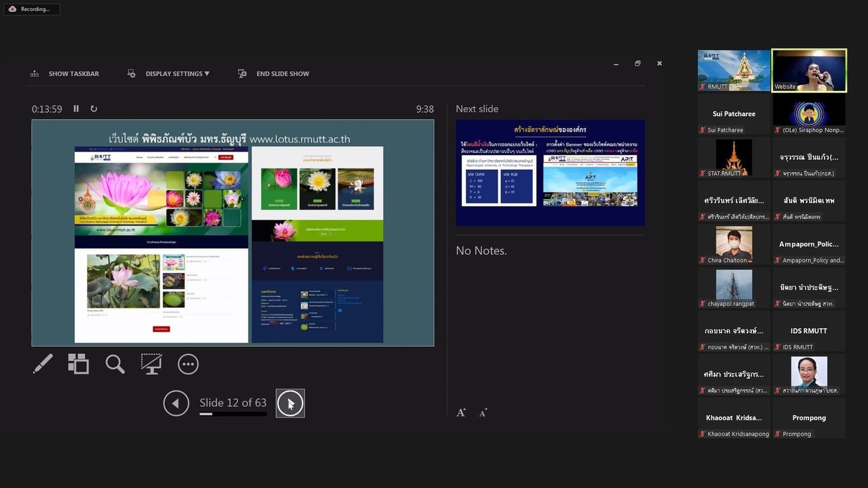
Task: Select the pen and laser pointer tools
Action: 43,364
